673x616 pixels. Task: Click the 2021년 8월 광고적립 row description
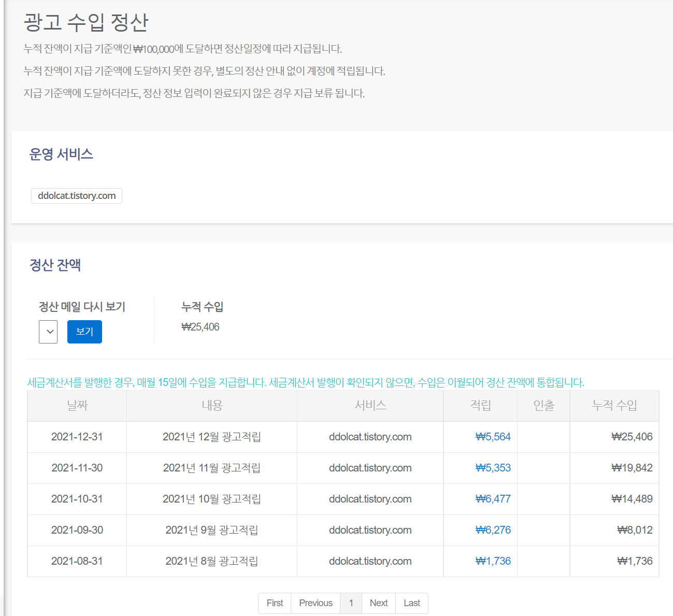[x=212, y=561]
